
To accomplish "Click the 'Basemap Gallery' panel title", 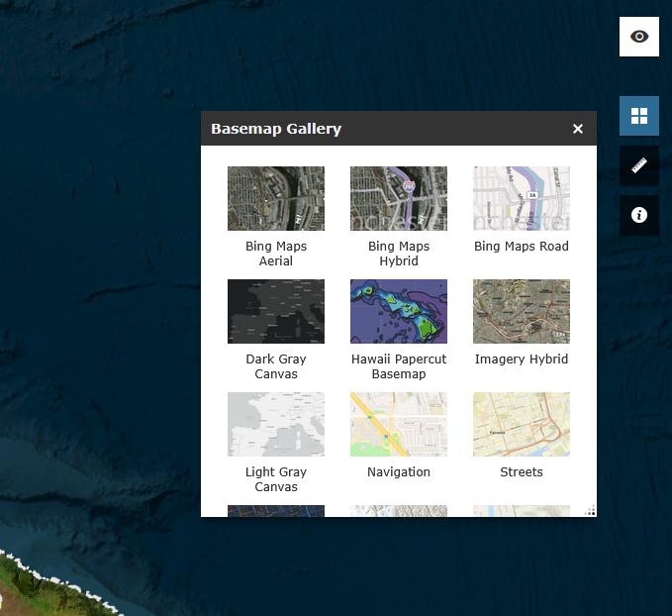I will click(x=276, y=129).
